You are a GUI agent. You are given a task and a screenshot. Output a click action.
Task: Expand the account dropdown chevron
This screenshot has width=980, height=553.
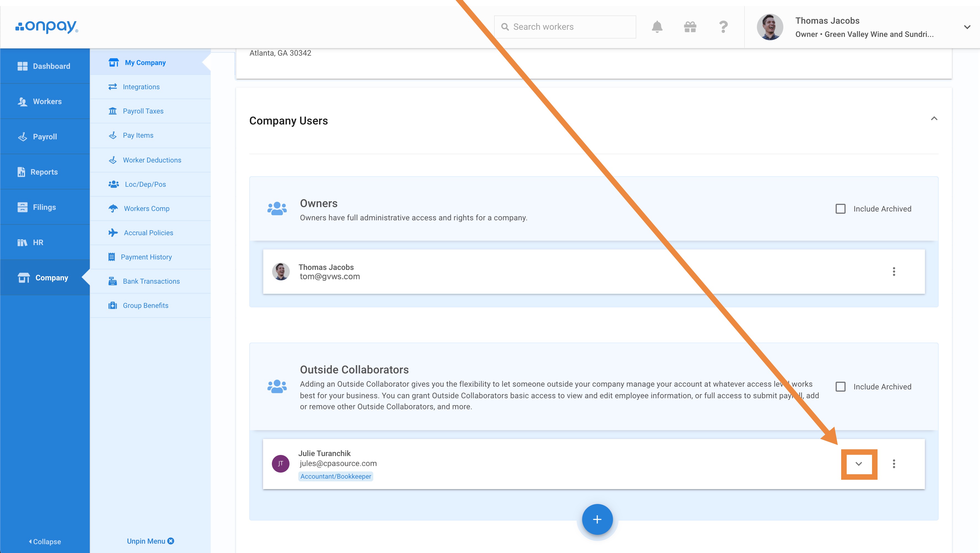(x=967, y=27)
